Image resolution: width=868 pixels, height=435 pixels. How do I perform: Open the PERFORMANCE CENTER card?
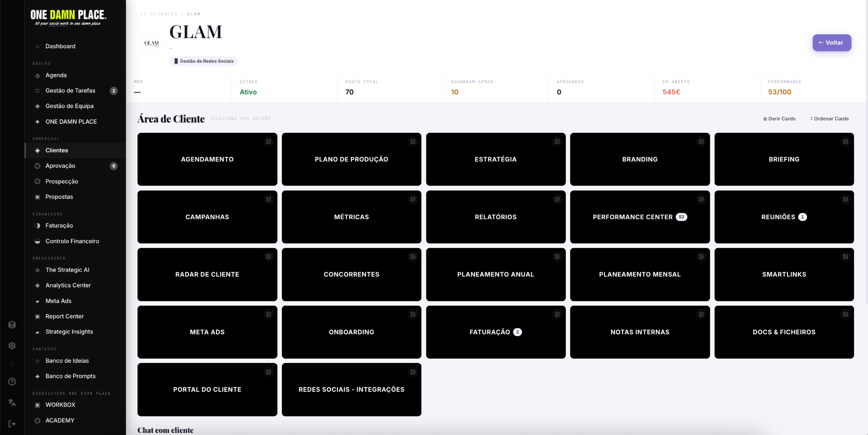point(640,217)
